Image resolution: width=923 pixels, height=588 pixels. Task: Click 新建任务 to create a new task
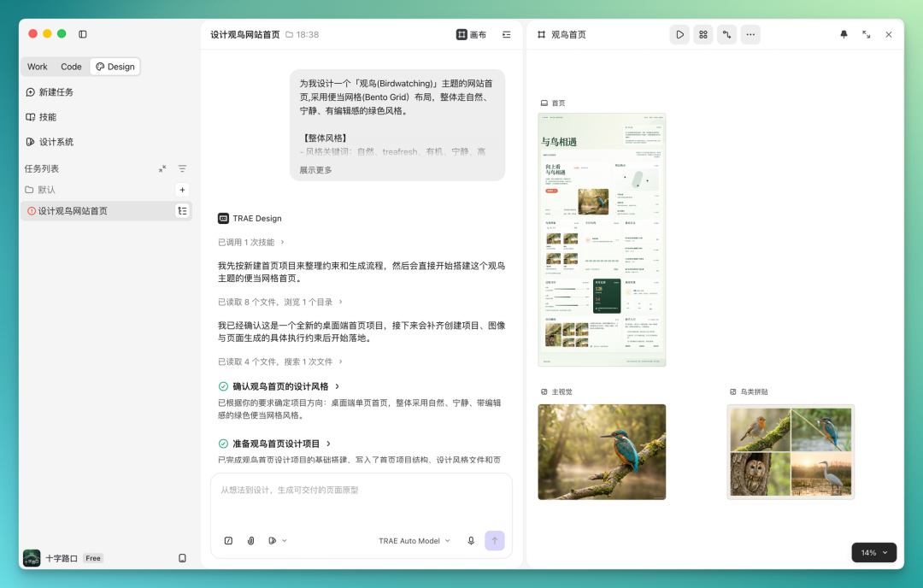50,91
